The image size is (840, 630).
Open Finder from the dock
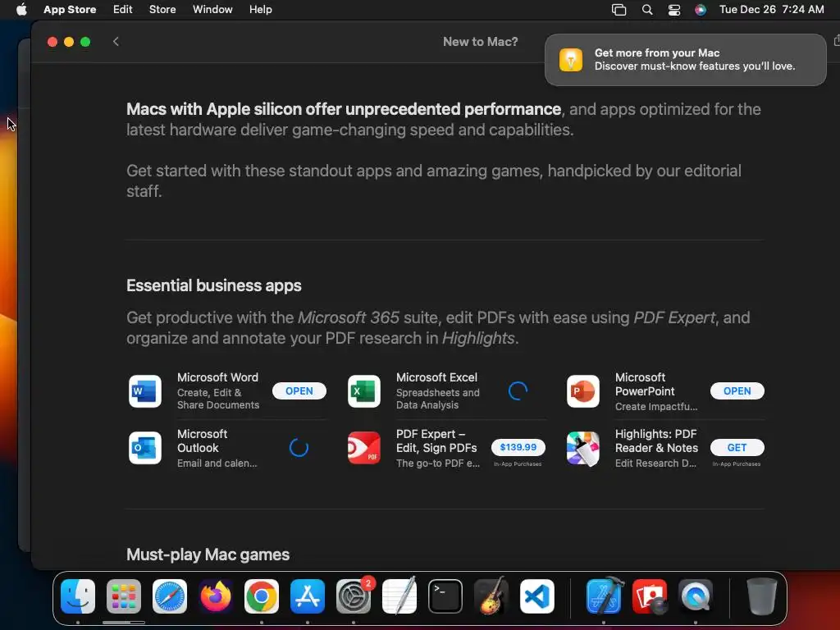click(78, 596)
